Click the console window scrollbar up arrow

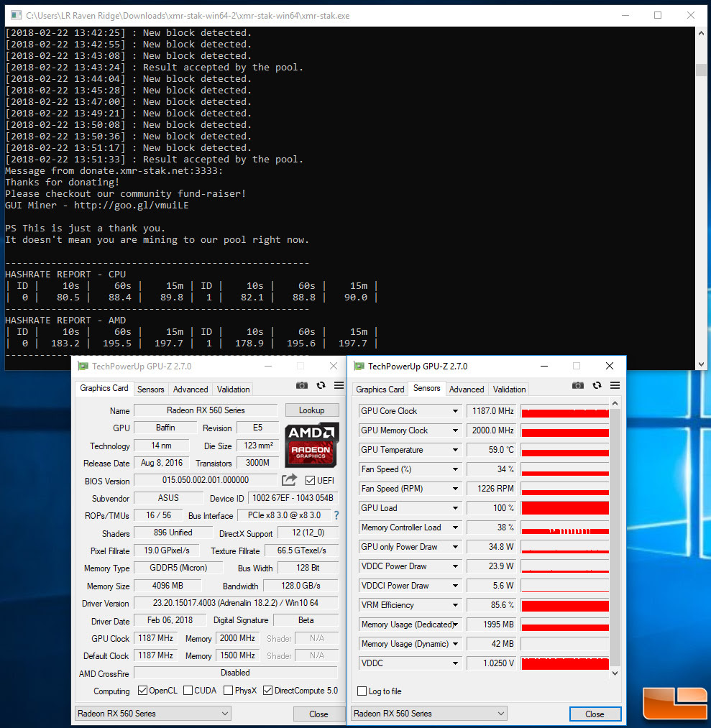tap(701, 33)
